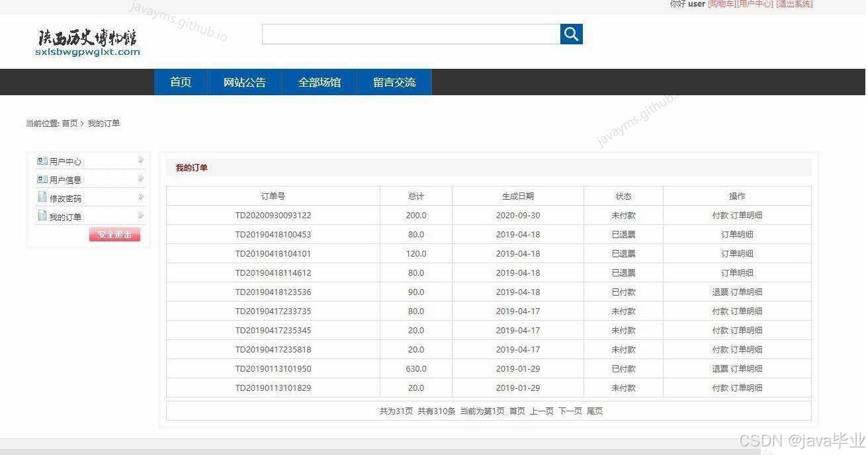This screenshot has width=868, height=455.
Task: Click 首页 in the pagination footer
Action: [517, 411]
